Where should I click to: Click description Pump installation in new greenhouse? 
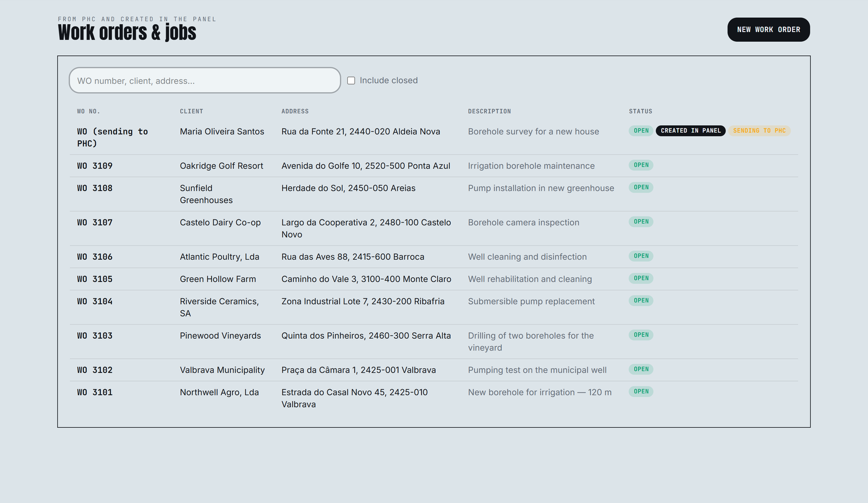point(541,188)
